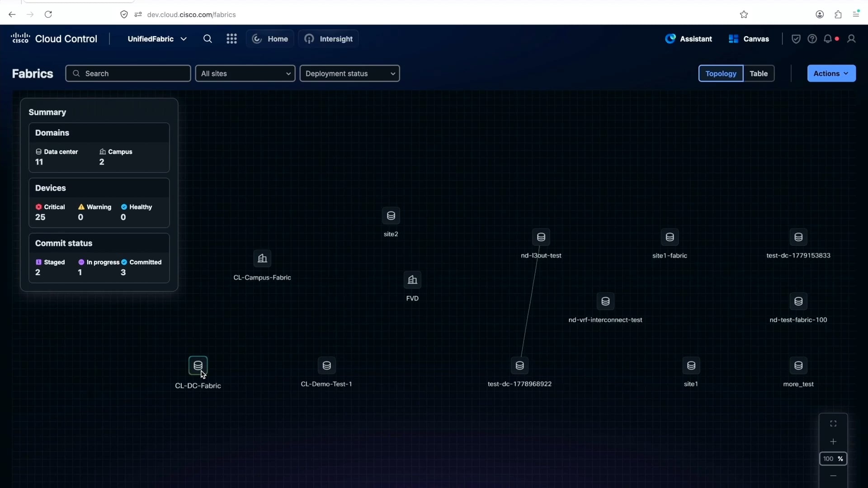Click the FVD campus fabric icon
This screenshot has height=488, width=868.
[412, 280]
